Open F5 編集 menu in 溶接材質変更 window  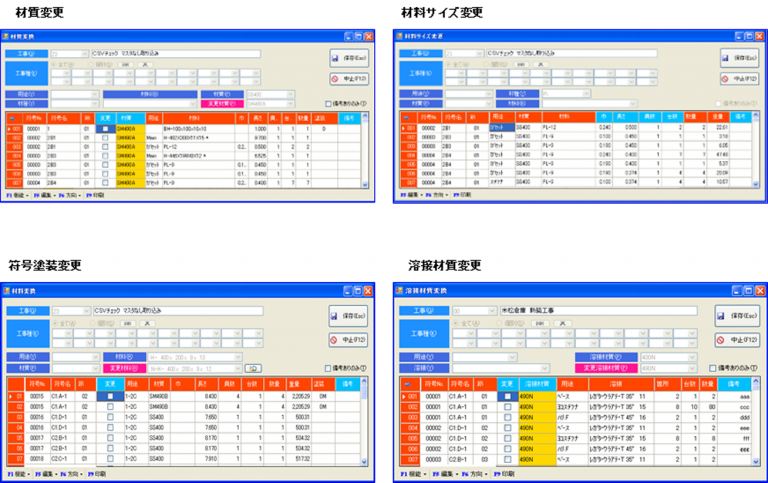[443, 474]
